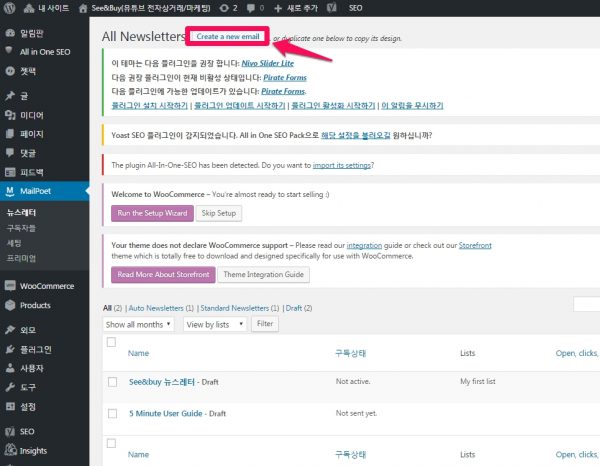
Task: Click the Posts pushpin icon
Action: (10, 96)
